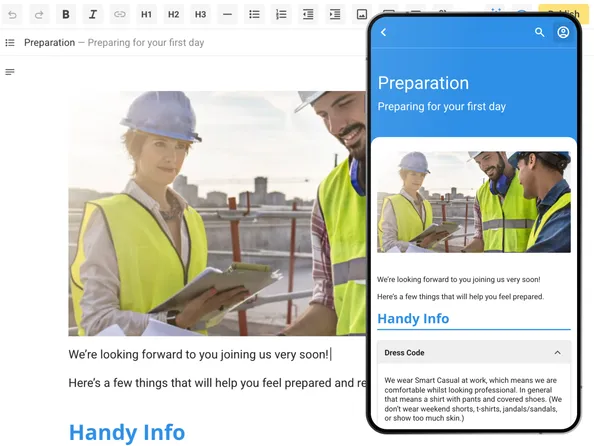Insert an image from the toolbar
The width and height of the screenshot is (594, 446).
click(x=361, y=15)
